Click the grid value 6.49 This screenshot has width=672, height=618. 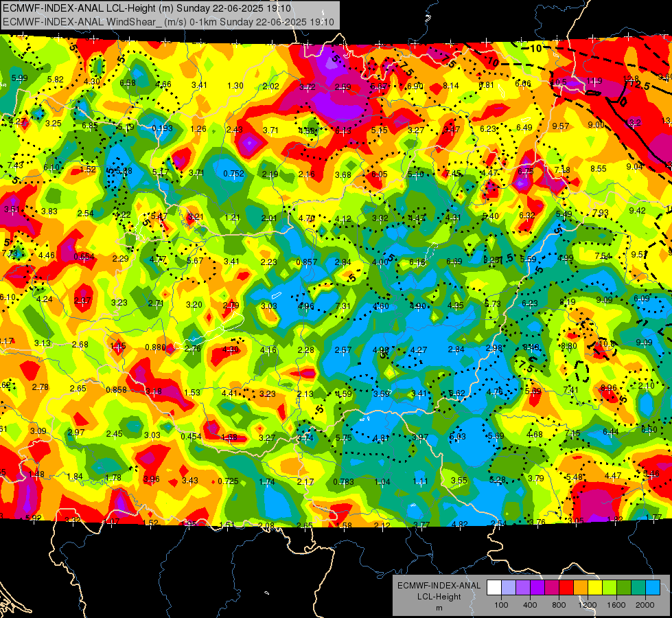tap(524, 127)
